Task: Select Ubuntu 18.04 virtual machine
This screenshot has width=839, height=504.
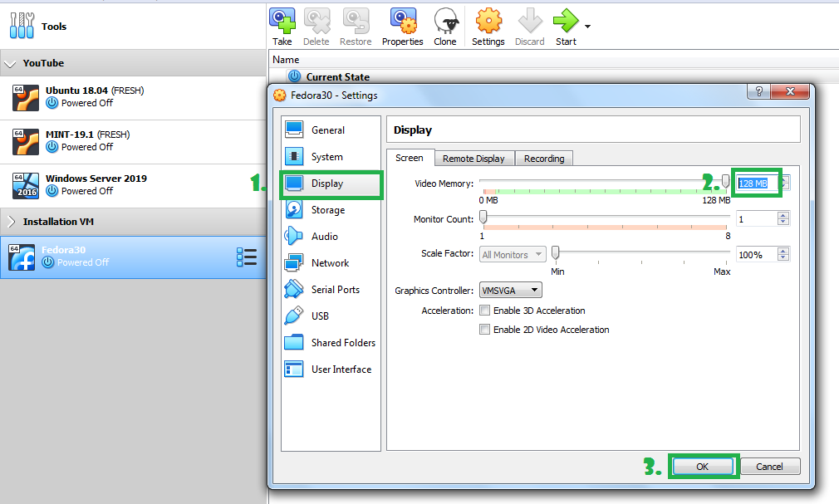Action: (x=133, y=97)
